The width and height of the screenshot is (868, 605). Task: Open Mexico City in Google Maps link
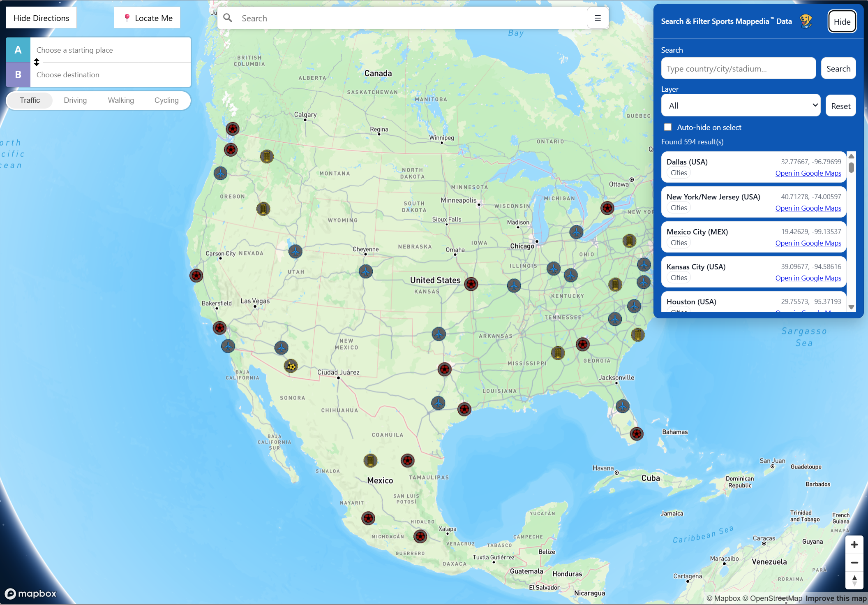pos(808,243)
